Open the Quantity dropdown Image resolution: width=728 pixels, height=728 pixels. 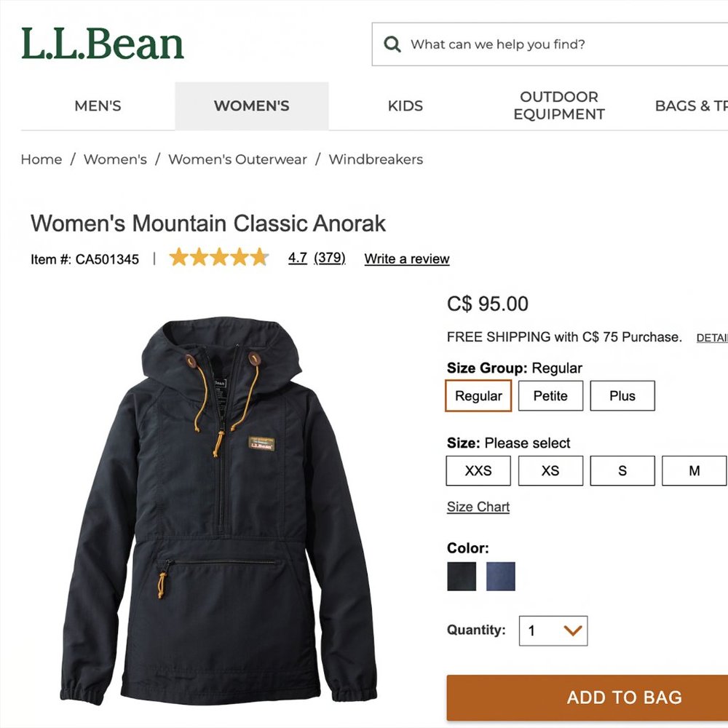tap(552, 631)
